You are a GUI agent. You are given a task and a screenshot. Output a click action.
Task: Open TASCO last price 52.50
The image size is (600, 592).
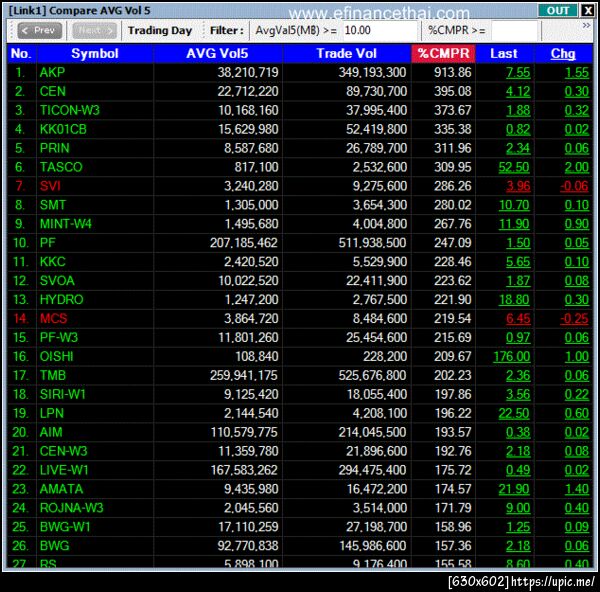514,167
